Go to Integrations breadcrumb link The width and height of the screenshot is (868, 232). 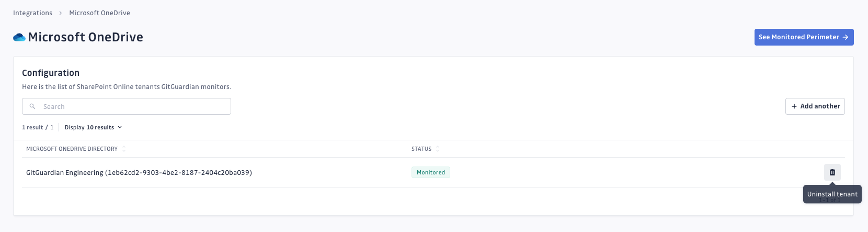tap(32, 13)
